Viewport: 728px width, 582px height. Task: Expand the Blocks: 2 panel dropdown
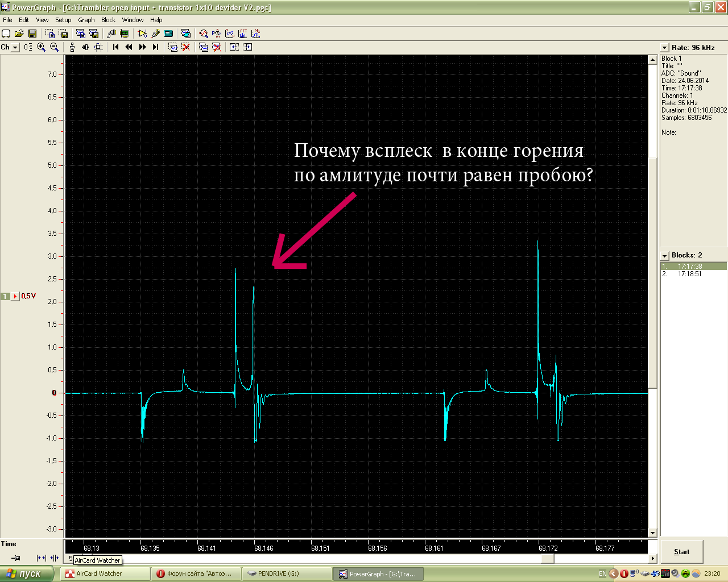[664, 256]
